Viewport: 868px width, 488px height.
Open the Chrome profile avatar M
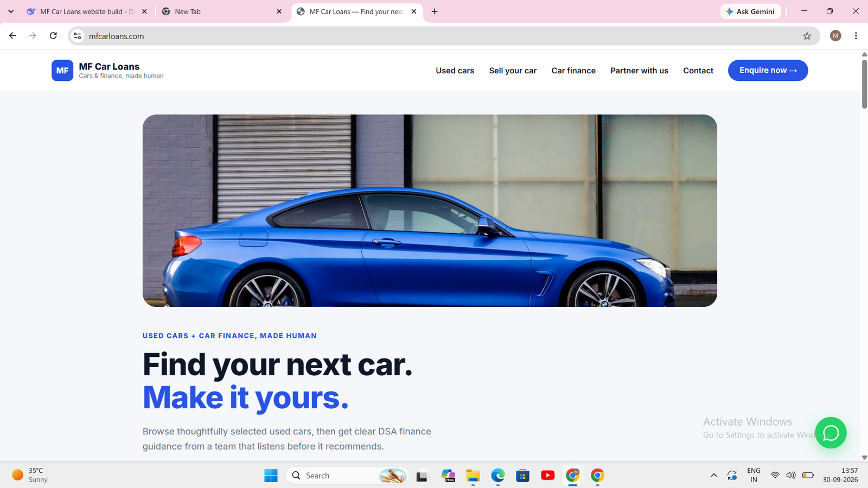pyautogui.click(x=835, y=36)
